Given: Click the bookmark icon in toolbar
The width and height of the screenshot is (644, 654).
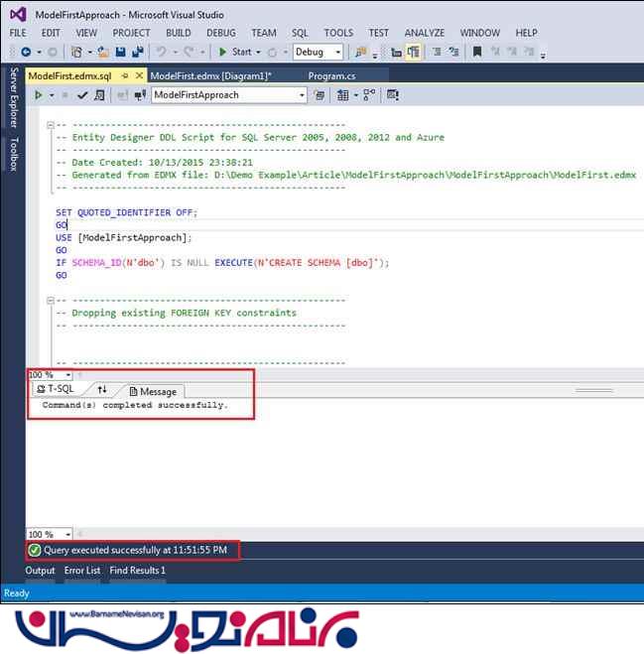Looking at the screenshot, I should 477,52.
